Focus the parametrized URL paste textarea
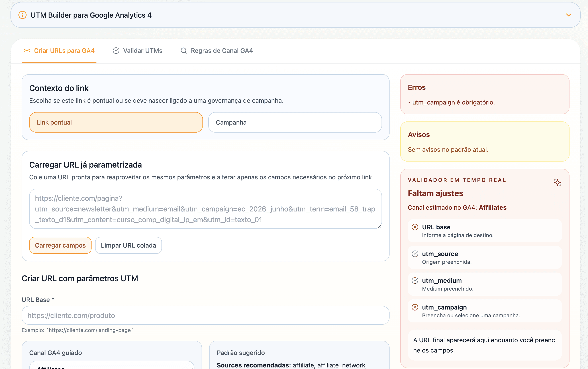The width and height of the screenshot is (588, 369). tap(205, 209)
